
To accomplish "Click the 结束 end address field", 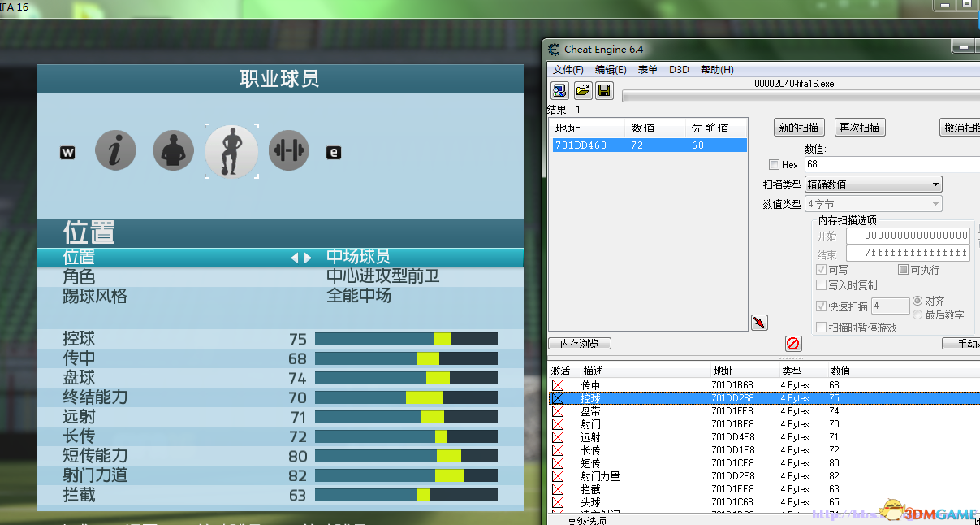I will coord(909,254).
